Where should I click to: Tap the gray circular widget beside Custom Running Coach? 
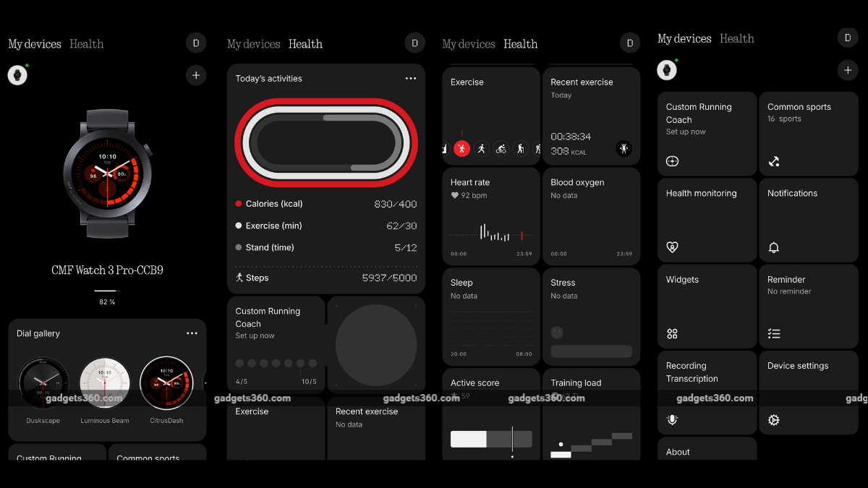(376, 345)
